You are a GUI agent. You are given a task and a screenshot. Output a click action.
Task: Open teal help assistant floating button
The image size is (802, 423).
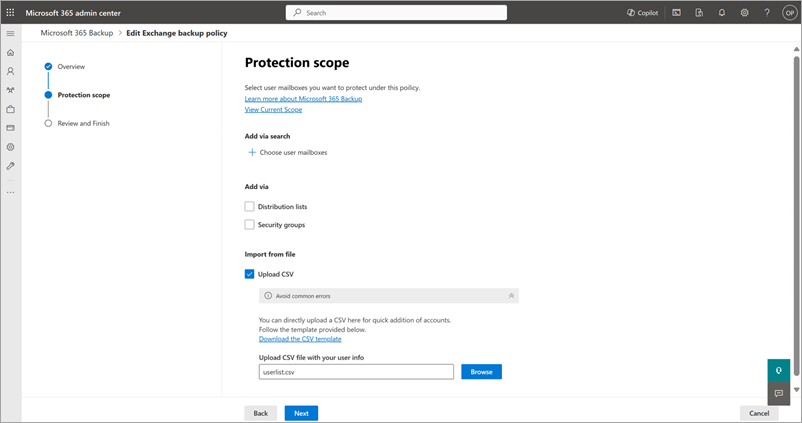[778, 370]
